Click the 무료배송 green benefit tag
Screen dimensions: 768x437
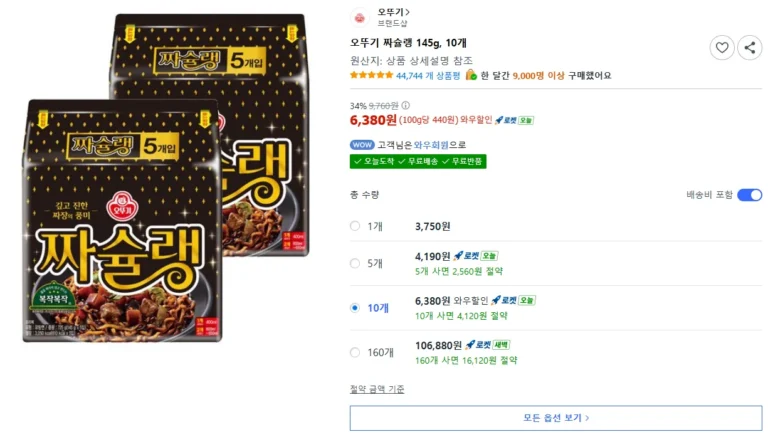(x=420, y=161)
